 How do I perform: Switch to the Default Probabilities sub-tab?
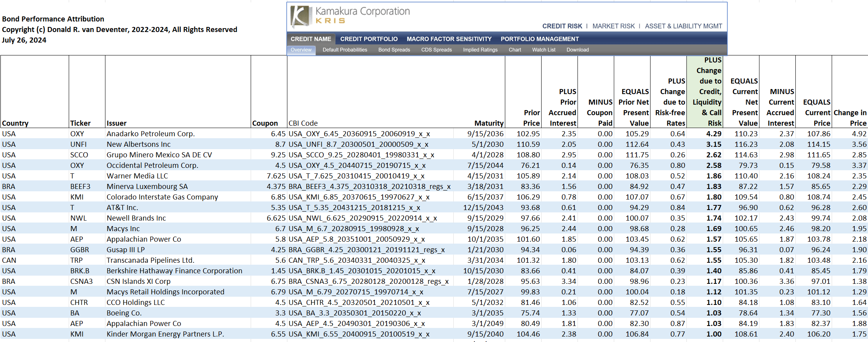[x=345, y=50]
